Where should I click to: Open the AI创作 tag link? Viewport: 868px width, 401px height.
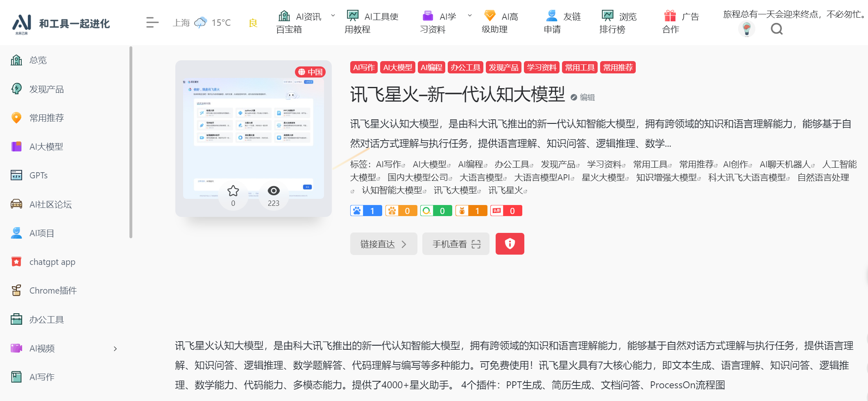point(737,164)
